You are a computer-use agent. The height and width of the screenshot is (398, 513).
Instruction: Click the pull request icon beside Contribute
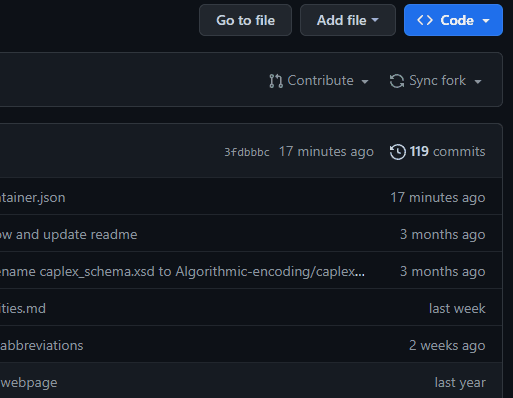coord(276,81)
